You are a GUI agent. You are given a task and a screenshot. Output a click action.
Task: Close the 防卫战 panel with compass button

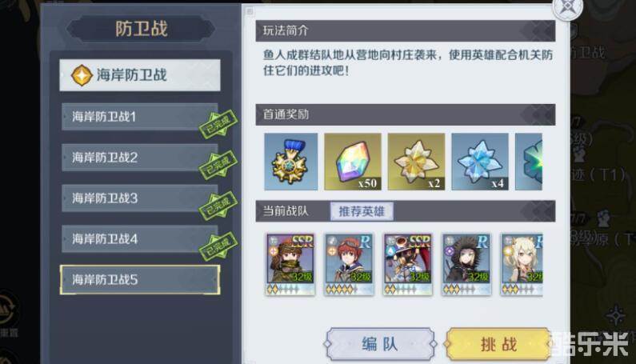(567, 7)
